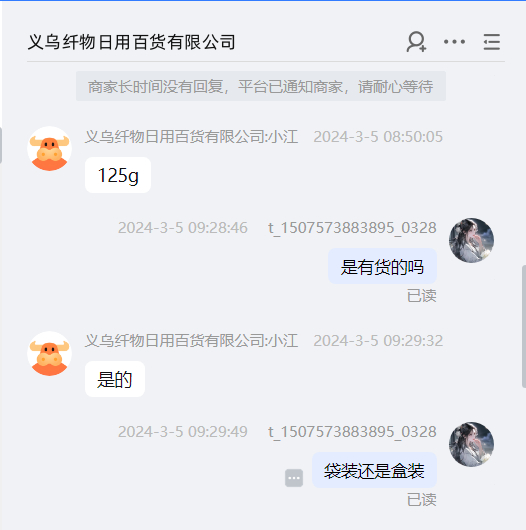
Task: Toggle the side list panel icon
Action: tap(492, 42)
